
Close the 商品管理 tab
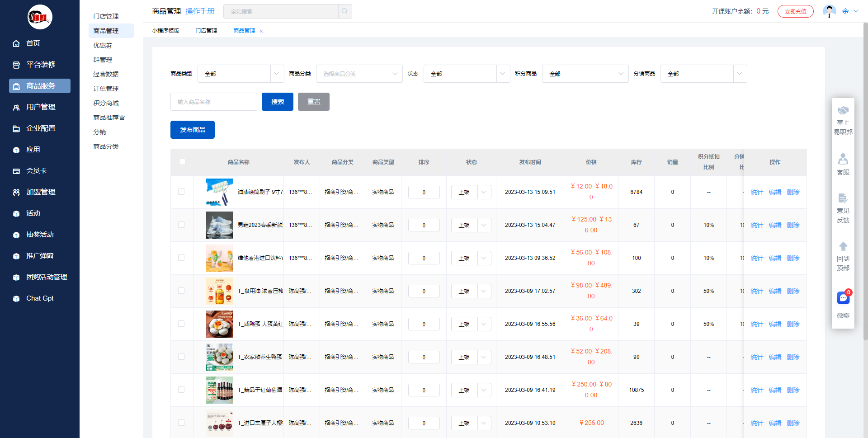261,31
